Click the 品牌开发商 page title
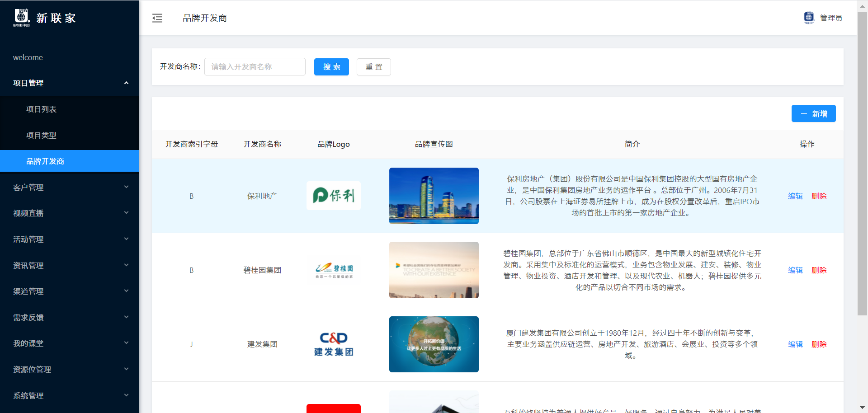The width and height of the screenshot is (868, 413). pyautogui.click(x=205, y=18)
